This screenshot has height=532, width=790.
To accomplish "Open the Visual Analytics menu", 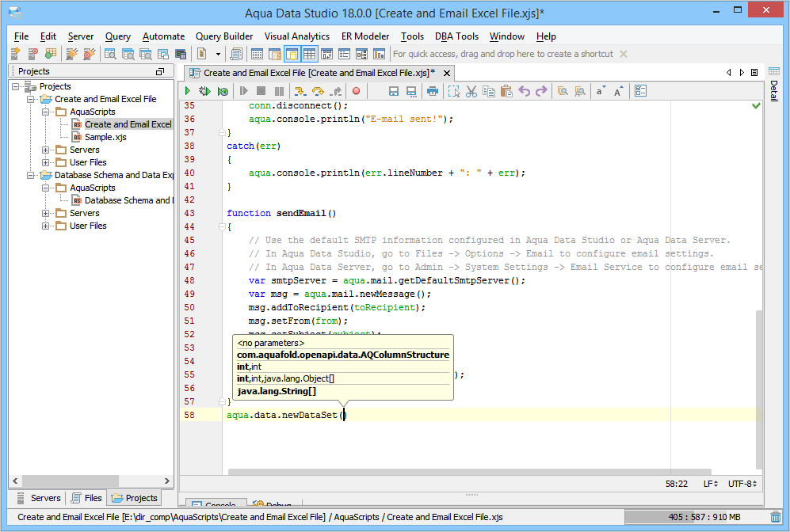I will [297, 36].
